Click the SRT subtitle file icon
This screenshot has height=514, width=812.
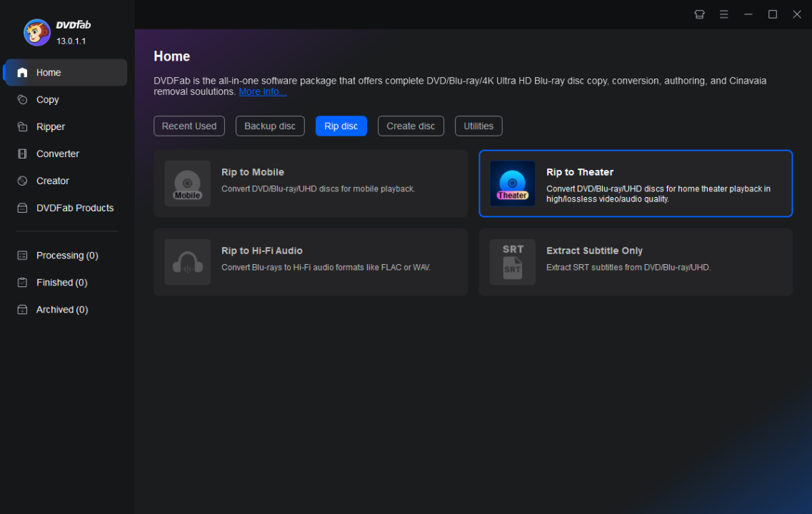click(x=512, y=262)
